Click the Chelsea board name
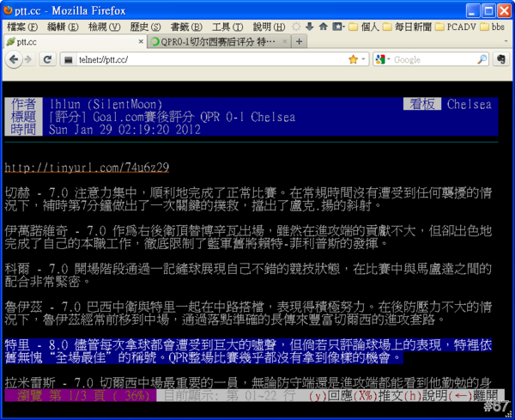Image resolution: width=515 pixels, height=420 pixels. pyautogui.click(x=469, y=104)
